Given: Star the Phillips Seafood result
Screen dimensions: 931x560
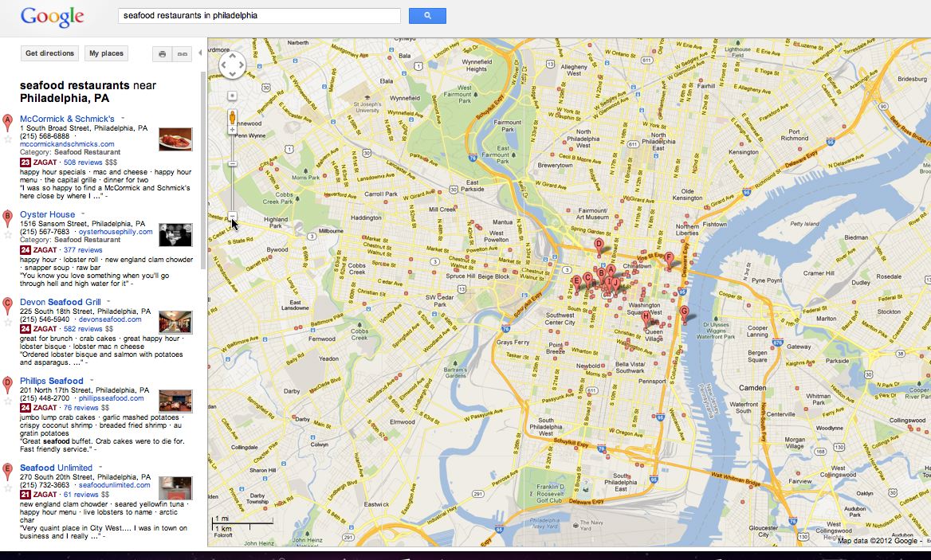Looking at the screenshot, I should (x=8, y=401).
